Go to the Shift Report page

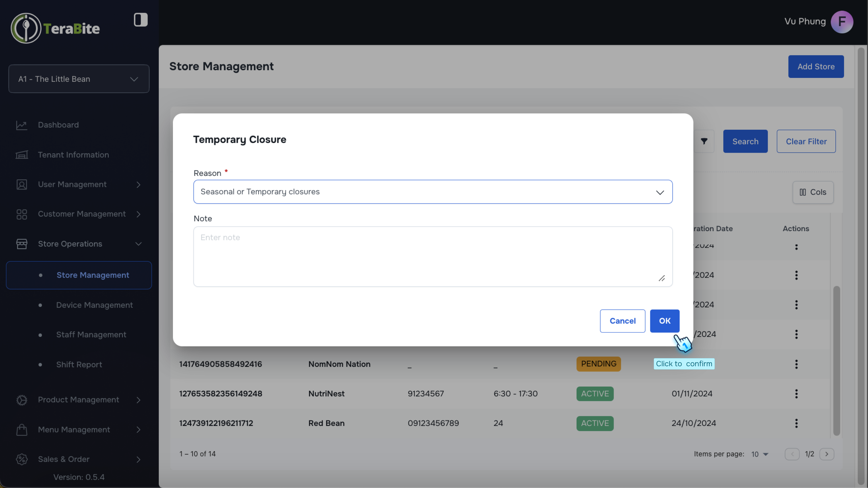coord(79,365)
